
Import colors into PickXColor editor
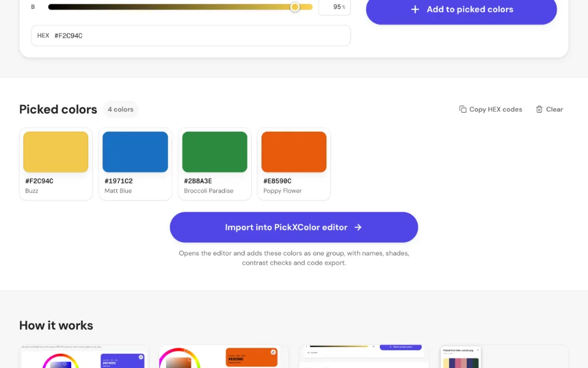[293, 227]
